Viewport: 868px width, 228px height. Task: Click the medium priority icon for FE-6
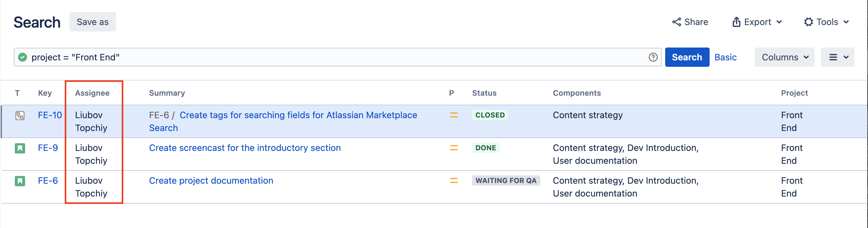[x=454, y=180]
